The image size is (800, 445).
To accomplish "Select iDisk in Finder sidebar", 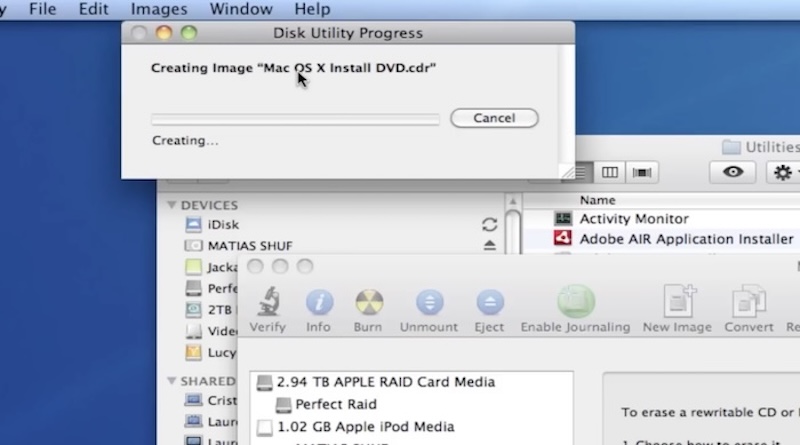I will point(212,225).
